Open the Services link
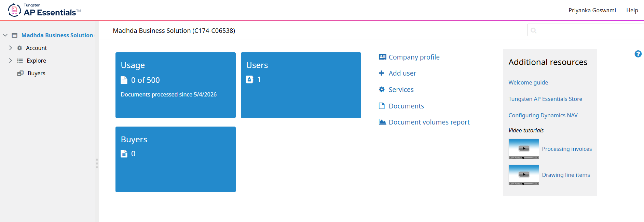Screen dimensions: 644x222 [x=401, y=90]
